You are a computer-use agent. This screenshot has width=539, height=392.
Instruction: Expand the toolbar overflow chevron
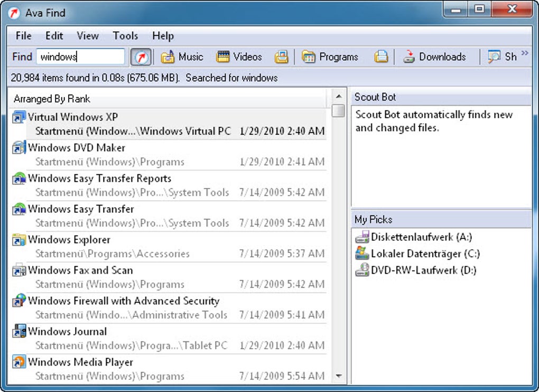[525, 53]
